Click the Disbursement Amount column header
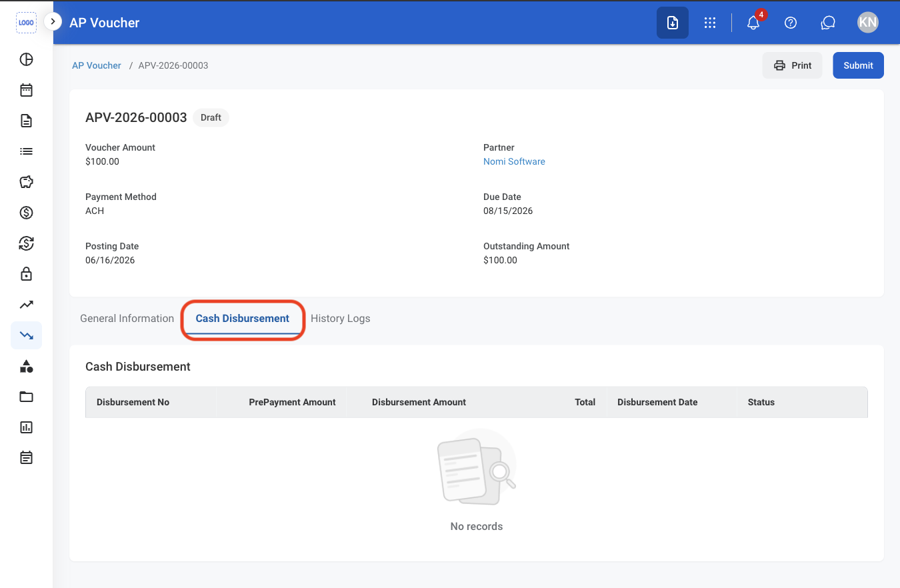This screenshot has height=588, width=900. pos(419,402)
